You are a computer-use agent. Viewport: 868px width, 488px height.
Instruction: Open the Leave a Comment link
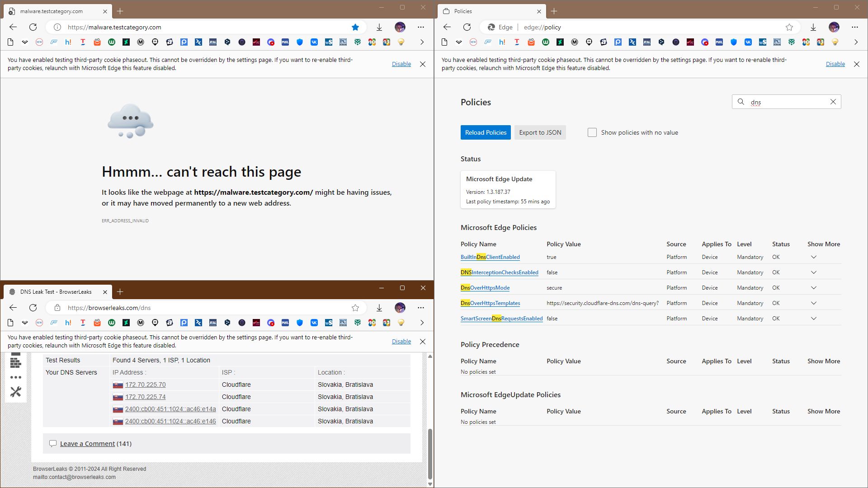point(88,444)
